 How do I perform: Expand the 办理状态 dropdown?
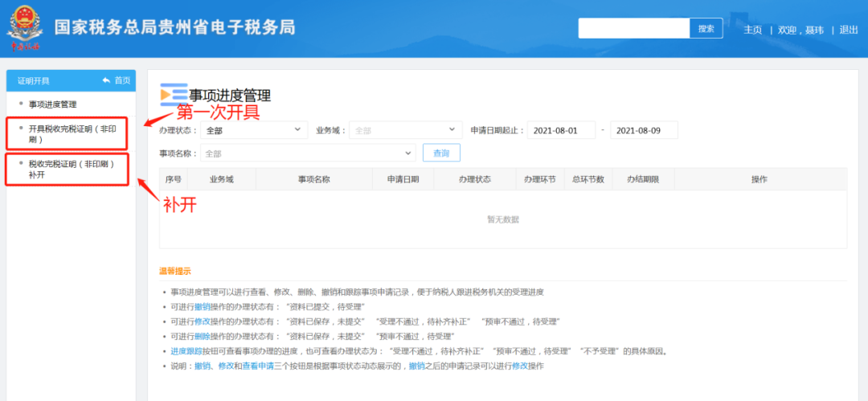coord(255,130)
